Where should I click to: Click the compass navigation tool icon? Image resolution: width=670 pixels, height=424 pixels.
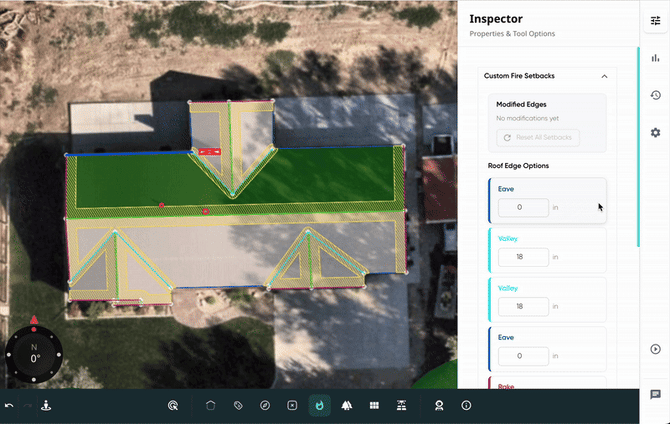(x=265, y=405)
